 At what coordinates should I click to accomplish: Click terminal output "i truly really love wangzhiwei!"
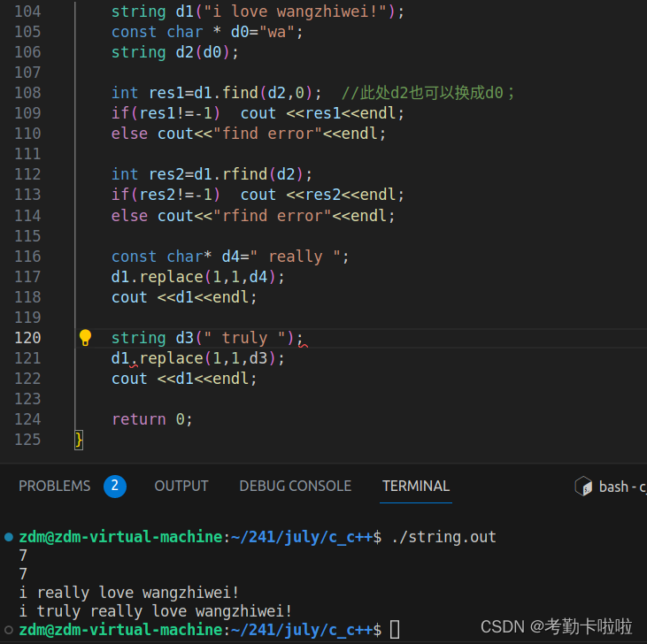click(x=155, y=611)
